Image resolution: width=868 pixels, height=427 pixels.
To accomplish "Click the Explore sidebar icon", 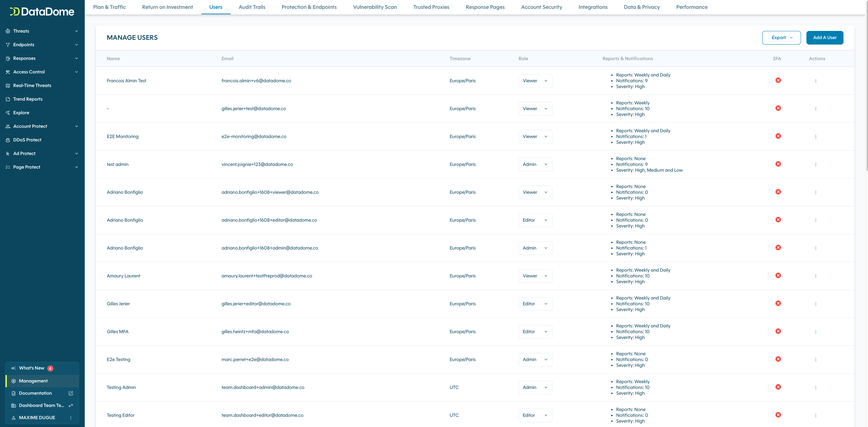I will [x=8, y=113].
